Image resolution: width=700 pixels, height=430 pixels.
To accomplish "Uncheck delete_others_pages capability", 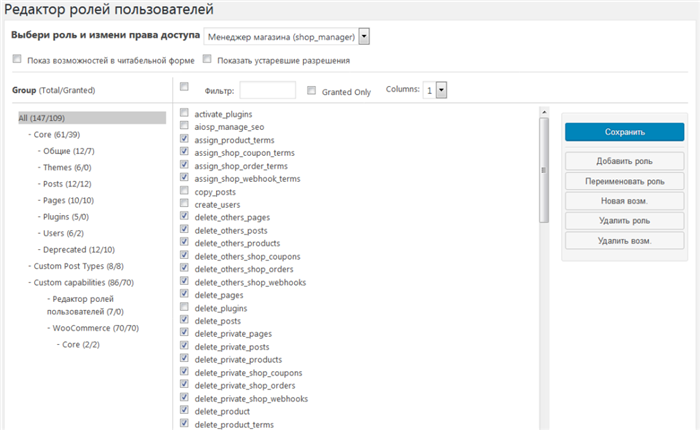I will click(x=184, y=216).
